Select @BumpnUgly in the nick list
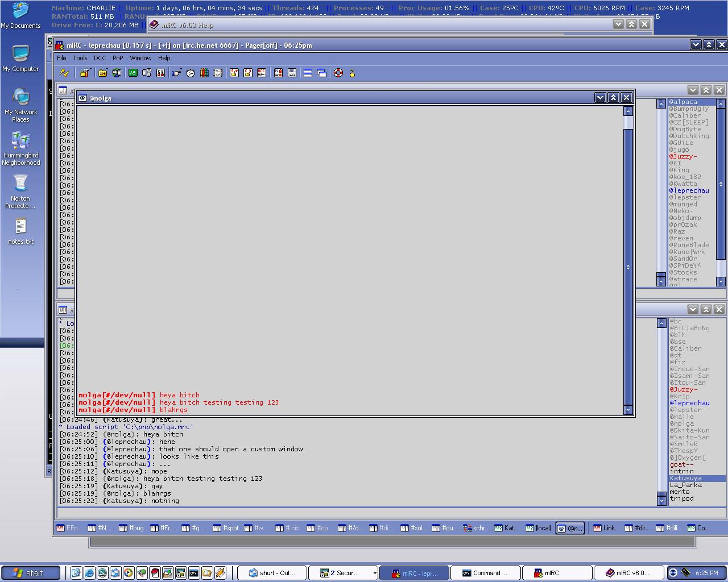728x582 pixels. (689, 109)
